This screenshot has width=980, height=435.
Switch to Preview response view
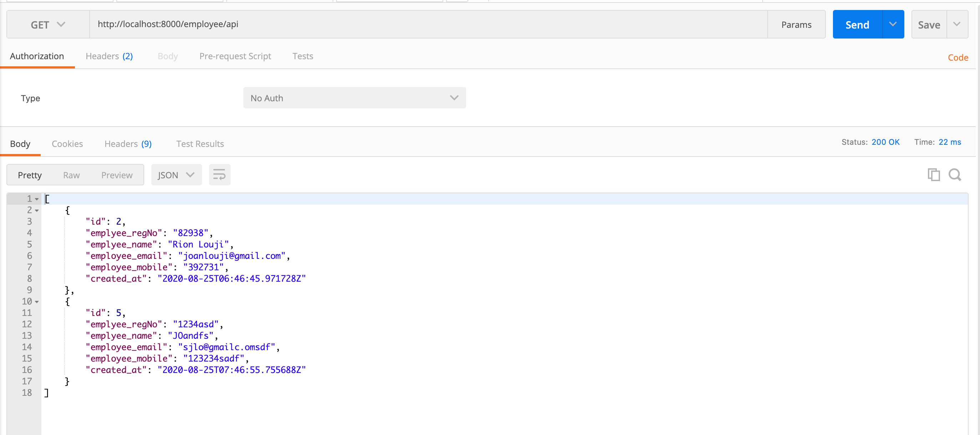[x=116, y=174]
